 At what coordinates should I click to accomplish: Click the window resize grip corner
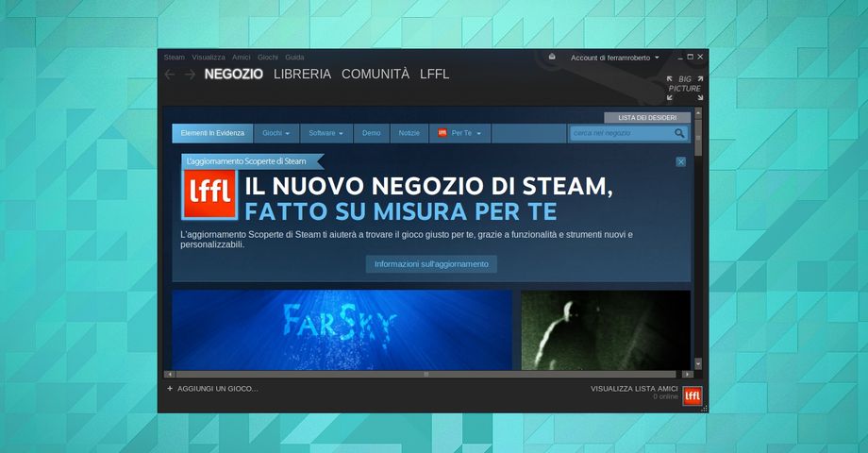click(x=704, y=409)
